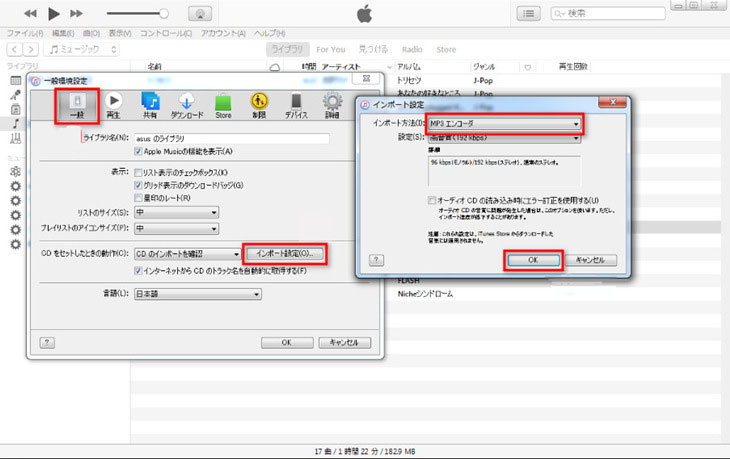Toggle リスト表示のチェックボックス checkbox
This screenshot has height=459, width=730.
[138, 173]
